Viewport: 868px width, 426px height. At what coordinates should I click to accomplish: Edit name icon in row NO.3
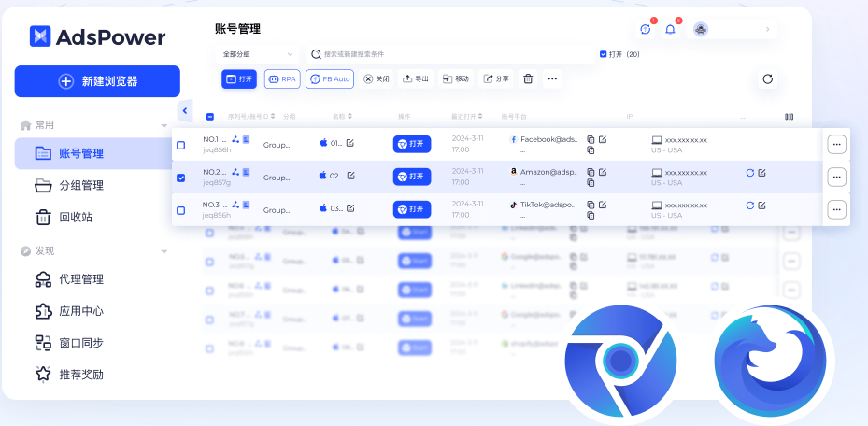350,208
